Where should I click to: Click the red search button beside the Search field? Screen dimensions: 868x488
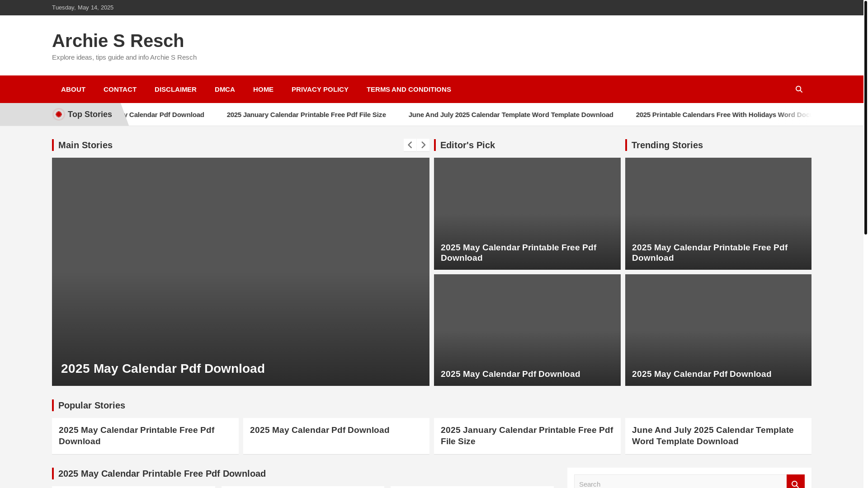[795, 482]
